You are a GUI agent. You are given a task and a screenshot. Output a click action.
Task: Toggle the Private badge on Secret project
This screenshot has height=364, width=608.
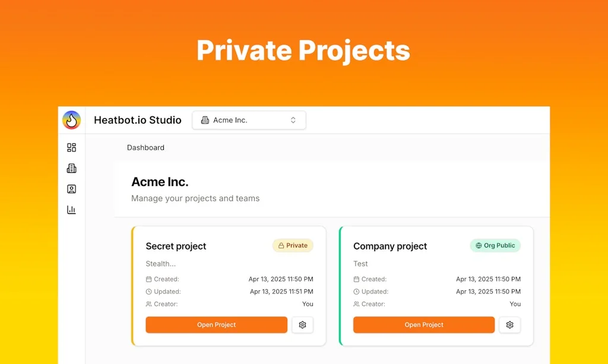point(293,245)
